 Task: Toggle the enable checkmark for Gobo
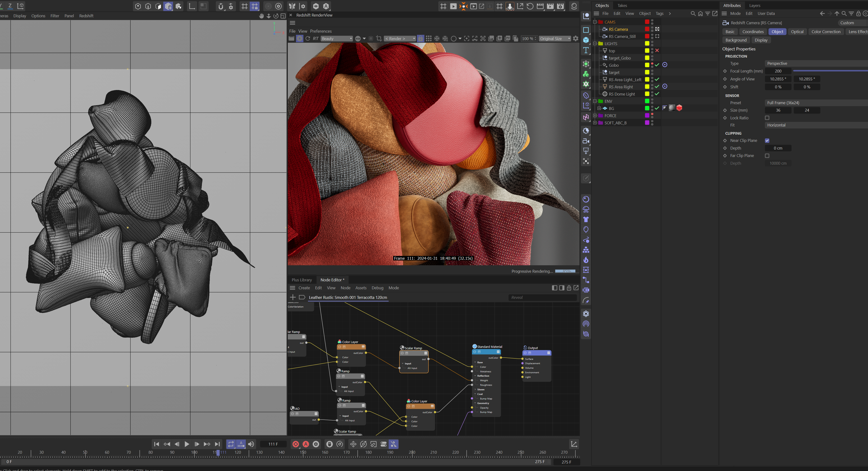click(657, 65)
